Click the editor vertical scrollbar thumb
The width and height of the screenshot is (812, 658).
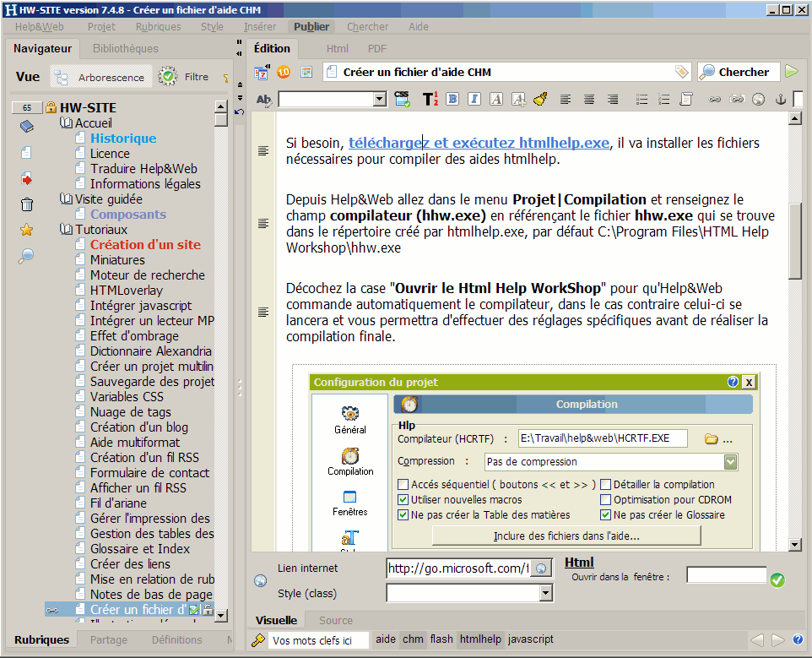click(795, 241)
